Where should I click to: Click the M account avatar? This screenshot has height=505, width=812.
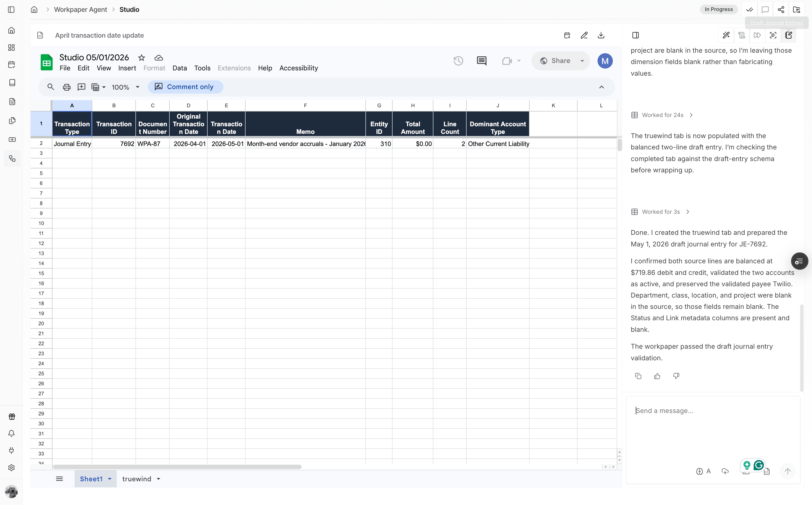(605, 61)
